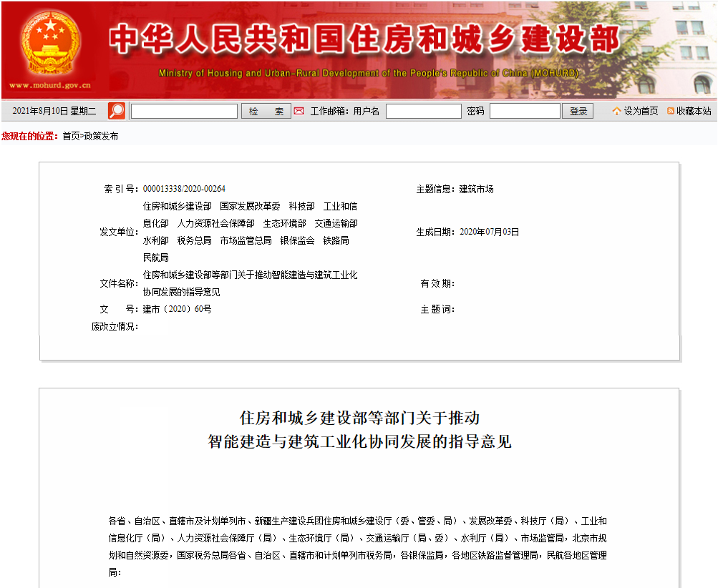Click the orange magnifier search icon
The height and width of the screenshot is (588, 718).
tap(115, 110)
